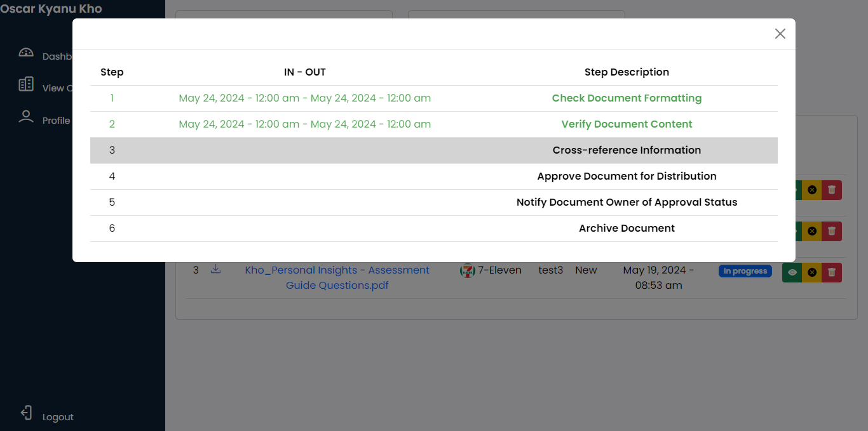Click Verify Document Content step description
This screenshot has width=868, height=431.
click(x=627, y=124)
